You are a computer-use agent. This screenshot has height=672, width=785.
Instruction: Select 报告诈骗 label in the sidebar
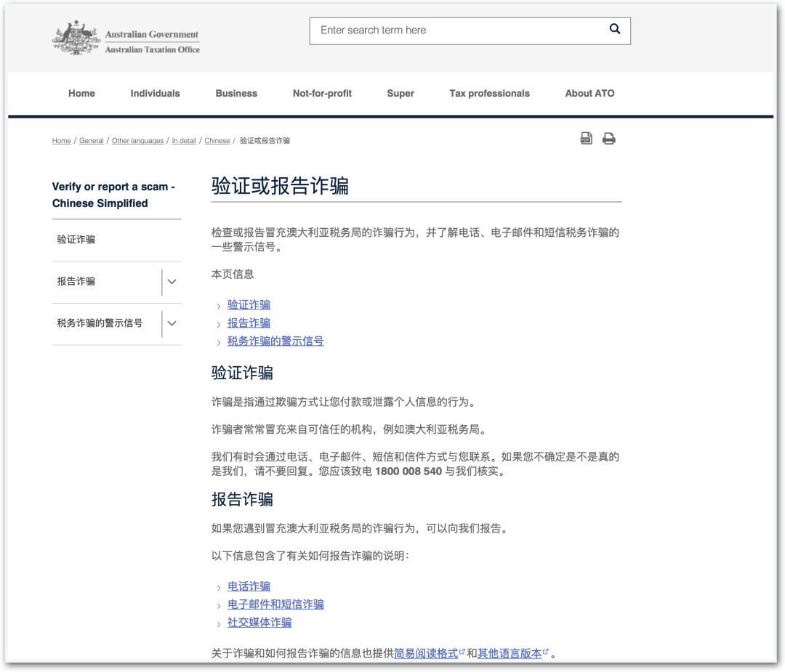(x=76, y=282)
